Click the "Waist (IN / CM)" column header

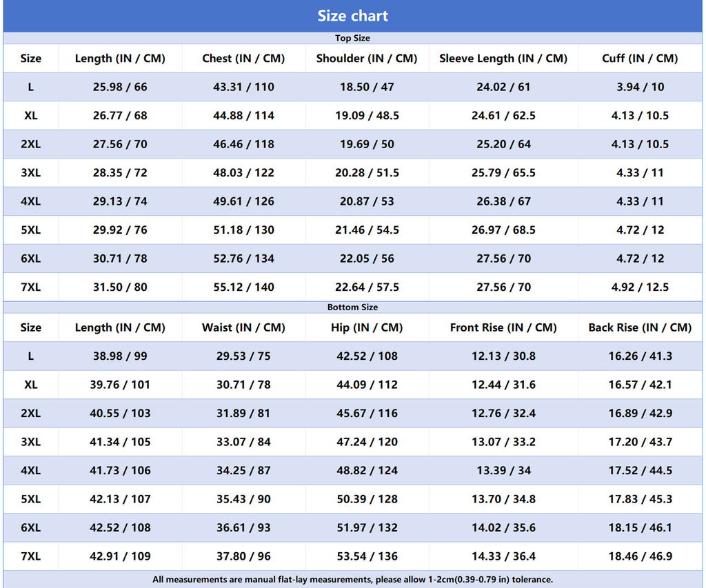[x=243, y=327]
